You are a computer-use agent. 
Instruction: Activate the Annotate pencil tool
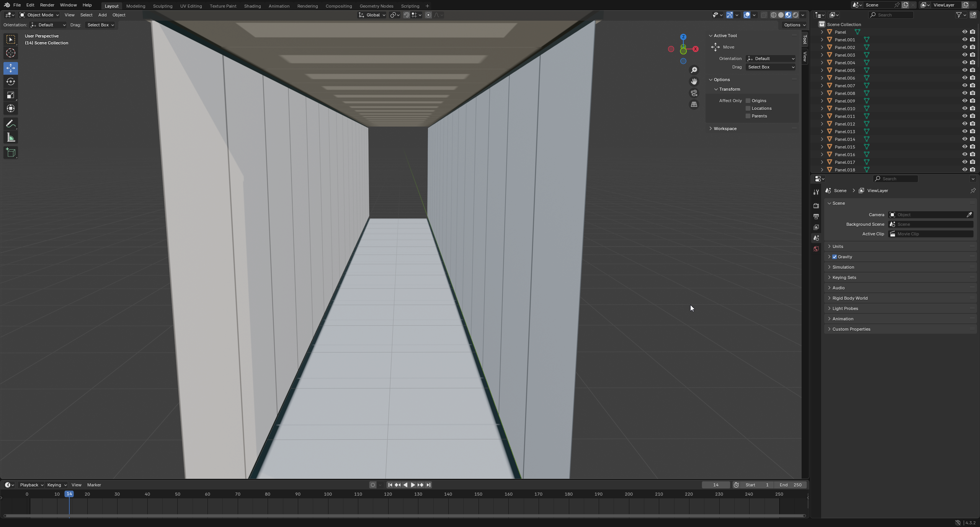11,124
